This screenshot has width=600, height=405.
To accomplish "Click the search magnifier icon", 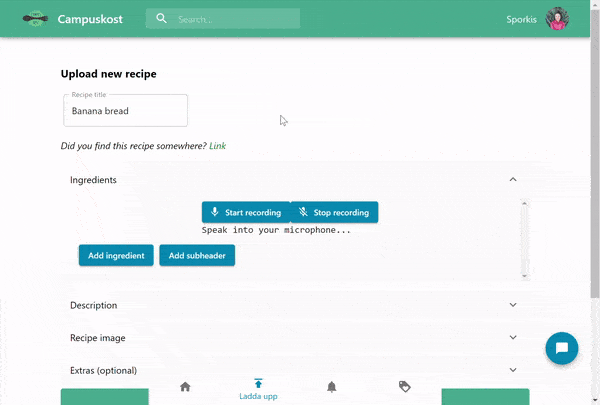I will (x=161, y=18).
